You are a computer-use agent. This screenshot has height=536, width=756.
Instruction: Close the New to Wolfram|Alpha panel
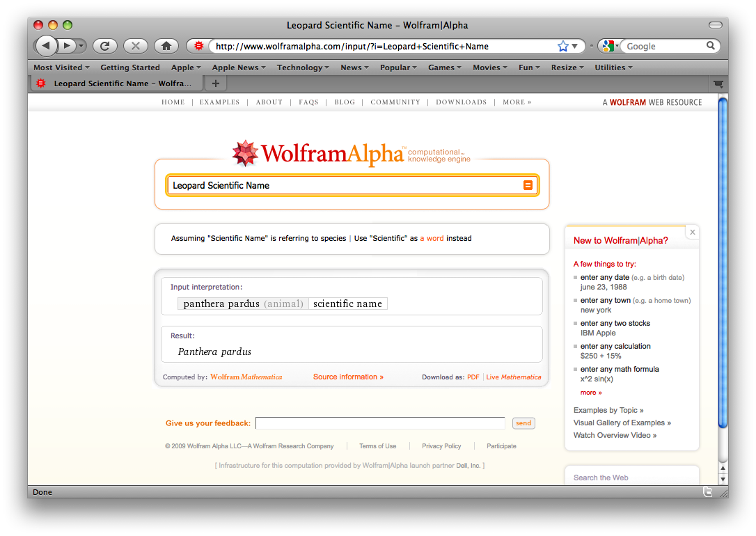tap(693, 232)
